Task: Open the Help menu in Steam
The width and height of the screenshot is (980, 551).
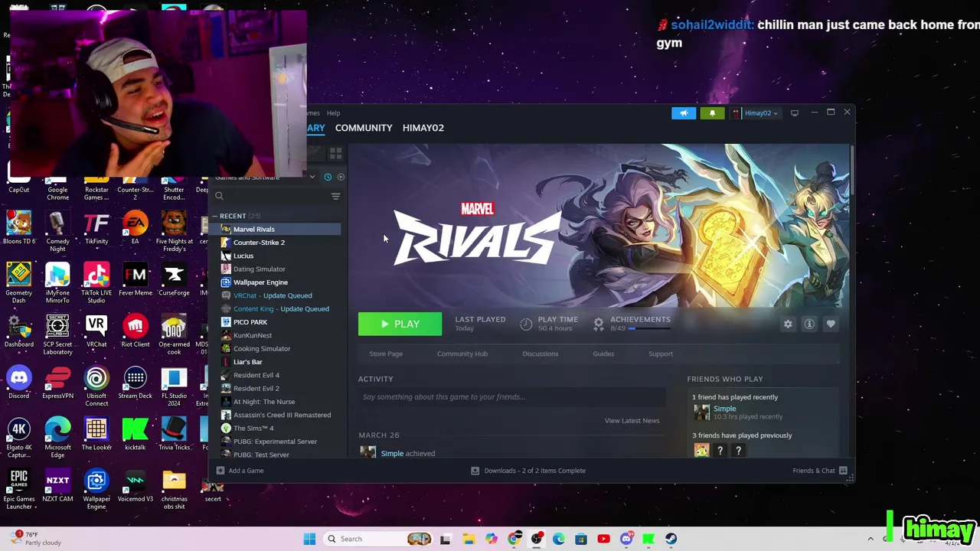Action: click(333, 113)
